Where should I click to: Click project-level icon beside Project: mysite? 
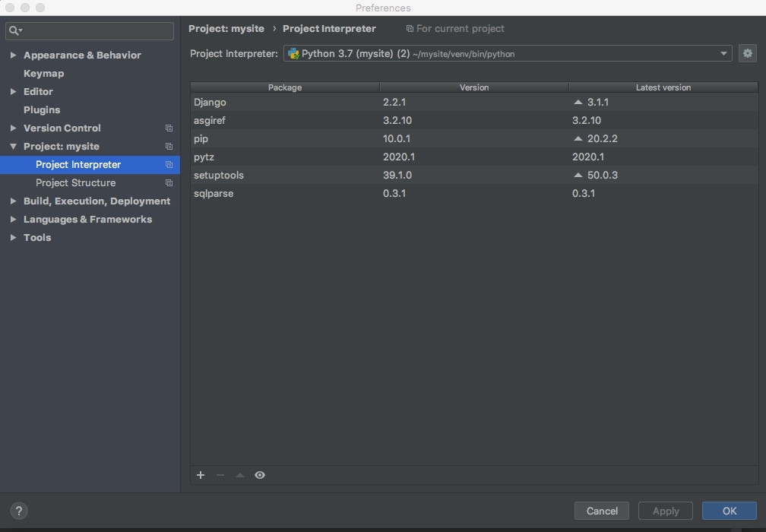169,147
